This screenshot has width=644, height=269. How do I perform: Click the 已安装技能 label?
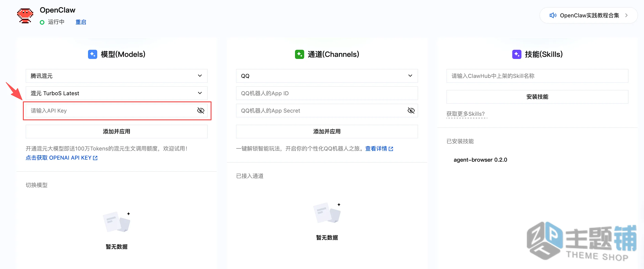[x=460, y=141]
